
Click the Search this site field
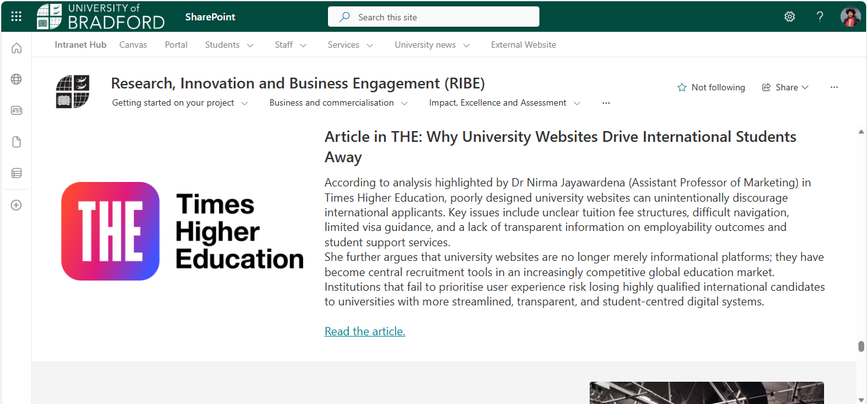pyautogui.click(x=434, y=17)
